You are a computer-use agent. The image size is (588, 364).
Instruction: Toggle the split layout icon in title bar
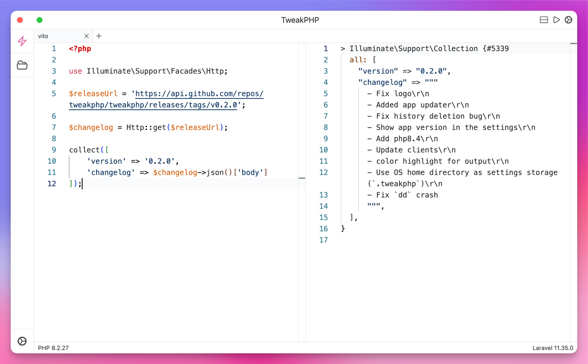pyautogui.click(x=544, y=20)
